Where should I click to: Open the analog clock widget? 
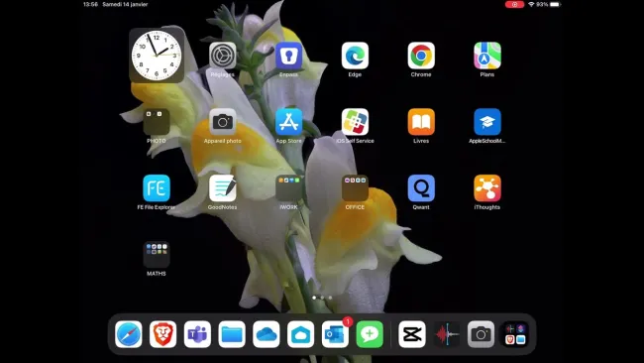(157, 56)
